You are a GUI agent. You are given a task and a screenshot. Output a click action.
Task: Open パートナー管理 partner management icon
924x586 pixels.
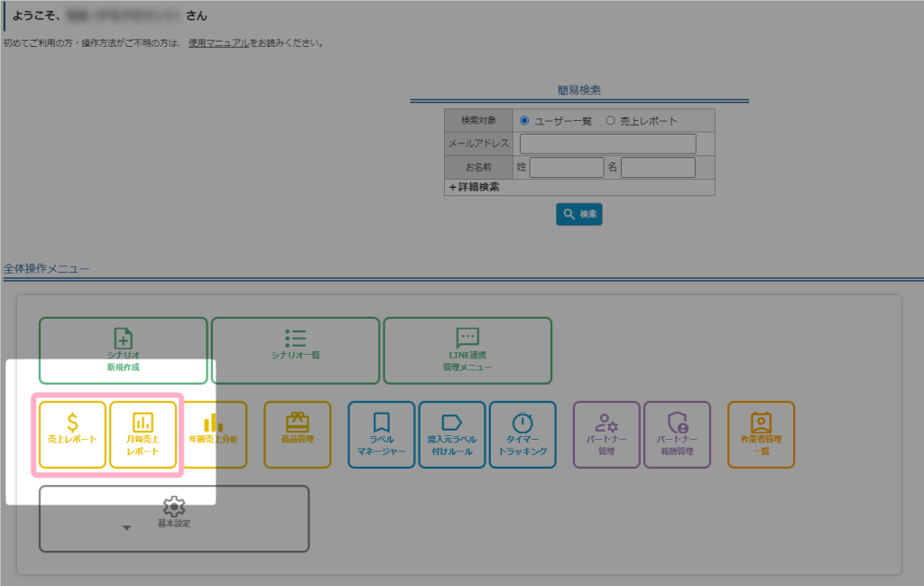tap(606, 434)
